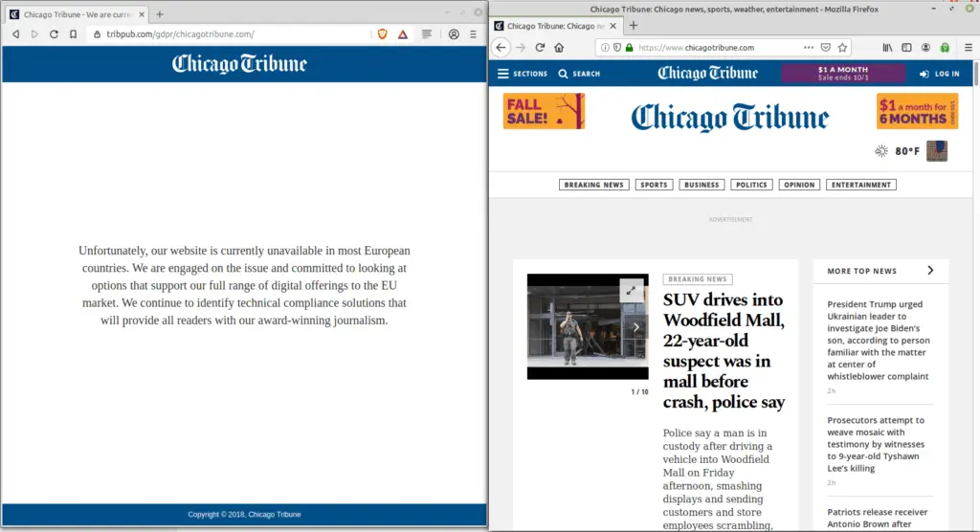Go back in the Firefox window
Screen dimensions: 980x532
tap(501, 48)
